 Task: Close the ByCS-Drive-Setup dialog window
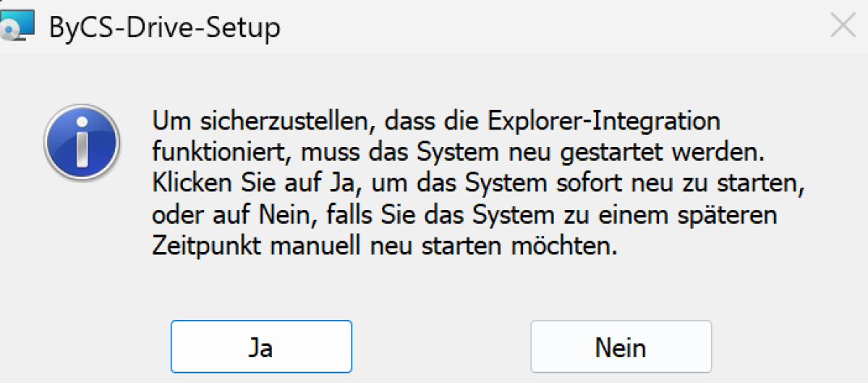(x=843, y=25)
